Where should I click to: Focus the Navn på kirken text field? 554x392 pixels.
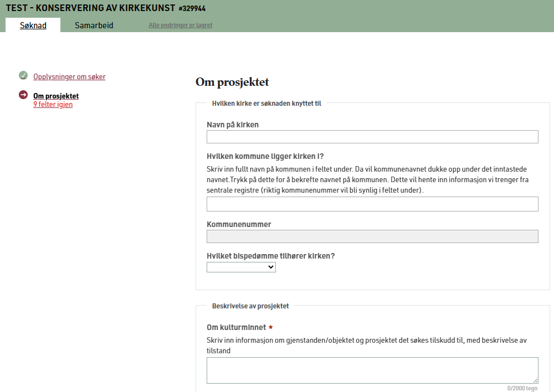pos(372,137)
